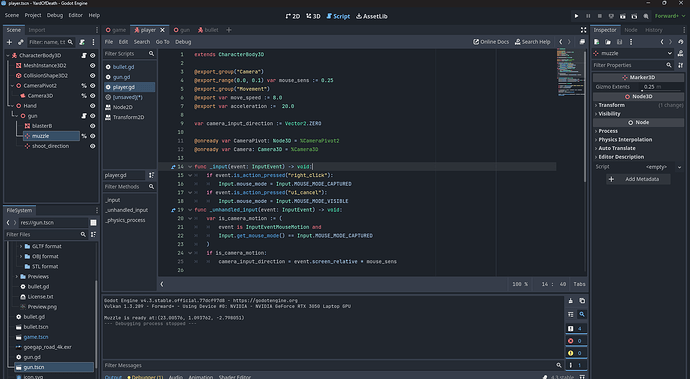Switch to the gun scene tab
Screen dimensions: 690x379
coord(181,30)
